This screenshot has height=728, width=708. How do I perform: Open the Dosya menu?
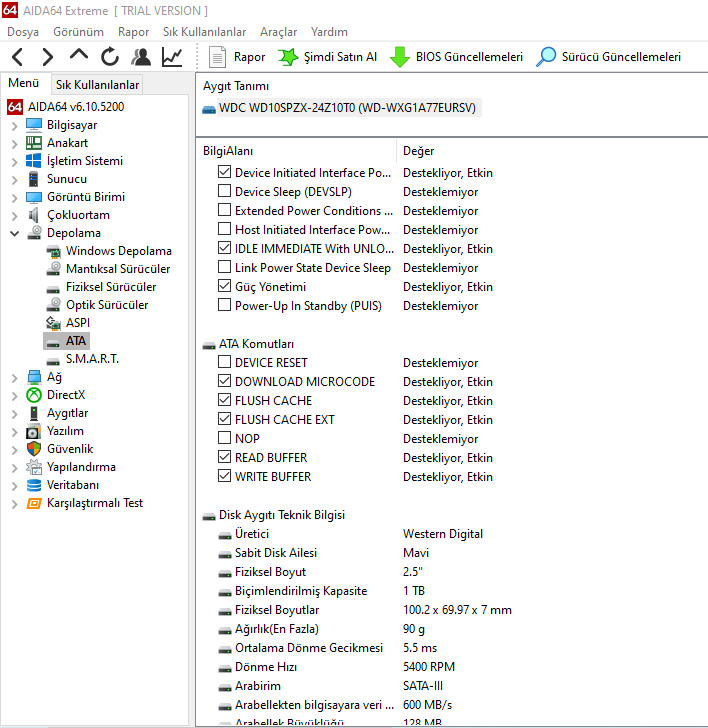[x=23, y=32]
